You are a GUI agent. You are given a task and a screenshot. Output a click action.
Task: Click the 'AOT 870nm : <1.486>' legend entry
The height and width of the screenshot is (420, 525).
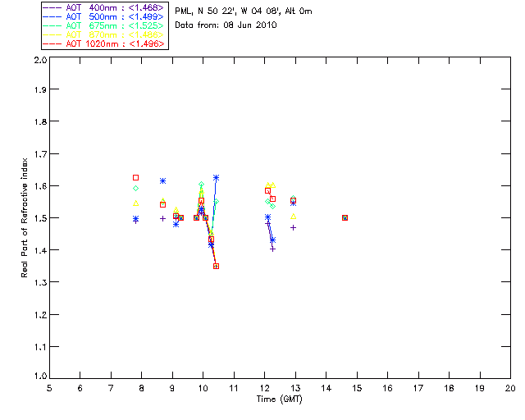(103, 34)
